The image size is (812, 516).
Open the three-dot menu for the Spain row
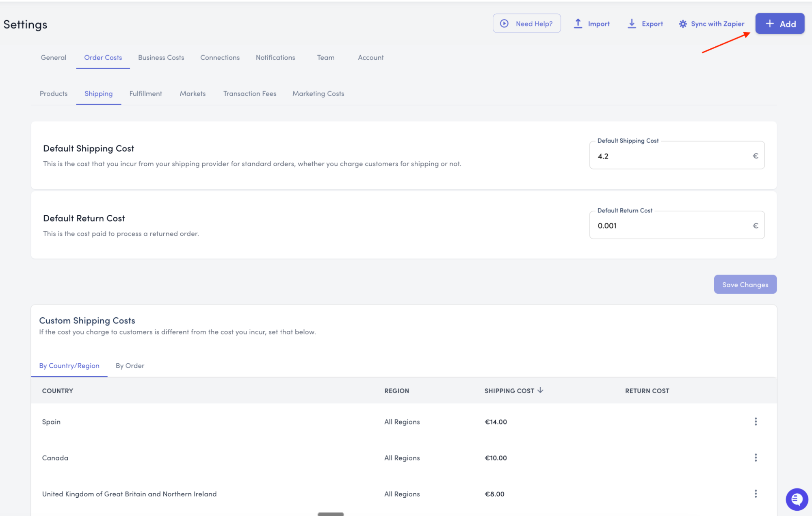point(756,421)
